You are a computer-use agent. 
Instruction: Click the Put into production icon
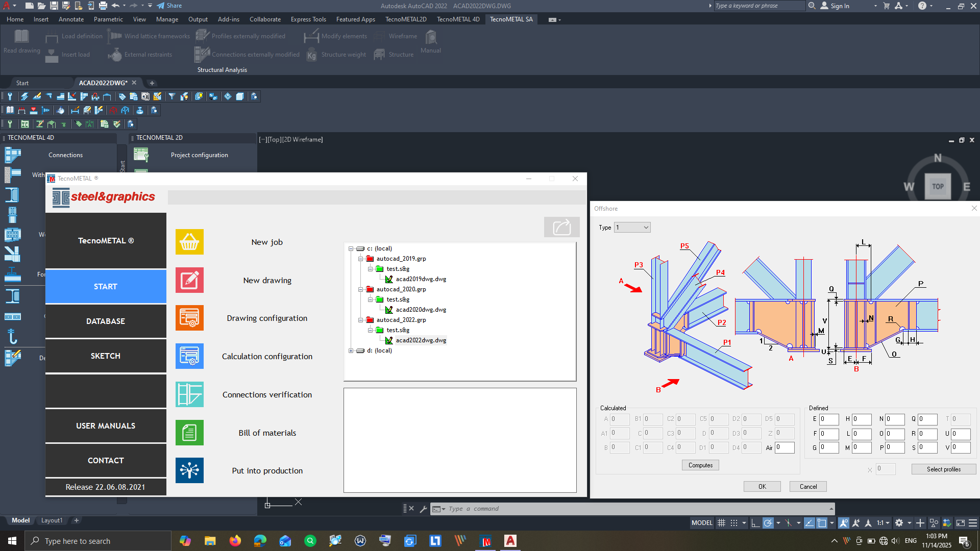tap(189, 470)
